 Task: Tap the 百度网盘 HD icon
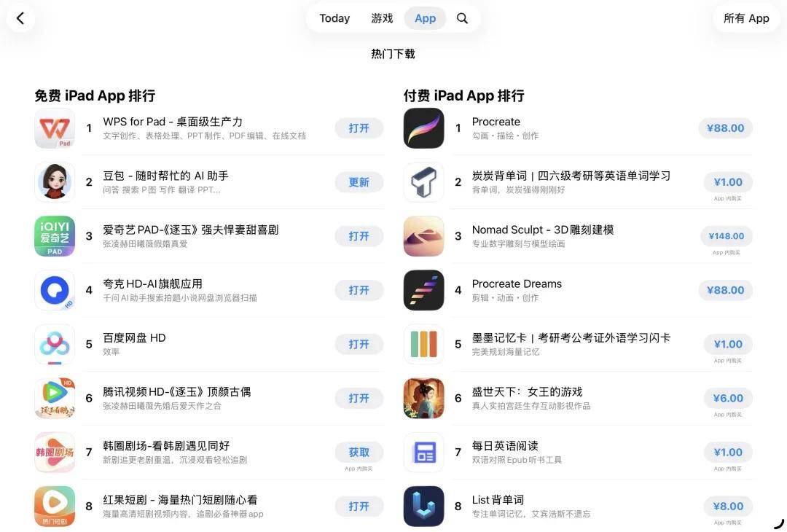55,344
